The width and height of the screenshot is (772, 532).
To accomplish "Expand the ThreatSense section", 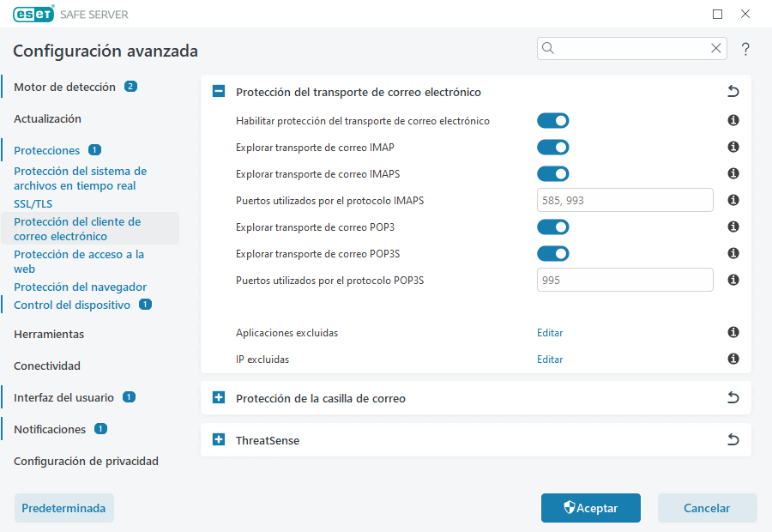I will (218, 438).
